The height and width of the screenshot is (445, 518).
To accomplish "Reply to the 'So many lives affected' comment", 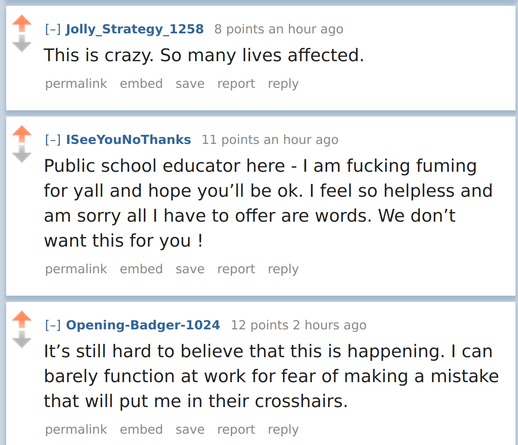I will click(283, 84).
